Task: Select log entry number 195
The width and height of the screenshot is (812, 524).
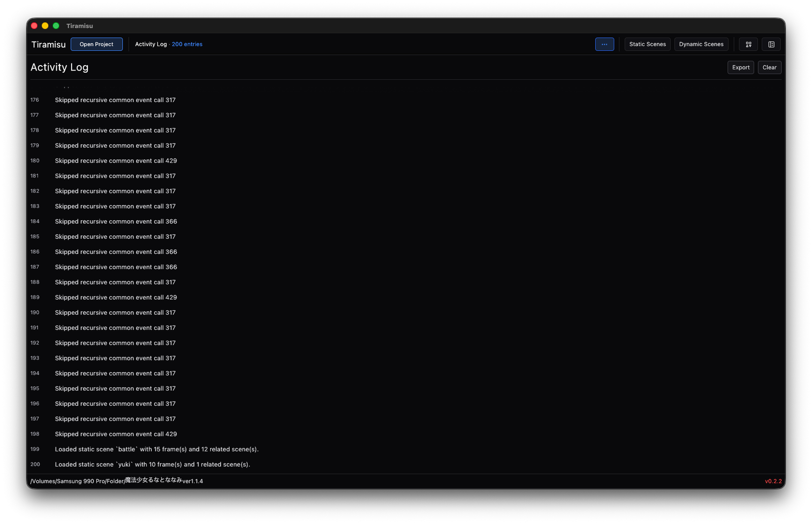Action: [406, 388]
